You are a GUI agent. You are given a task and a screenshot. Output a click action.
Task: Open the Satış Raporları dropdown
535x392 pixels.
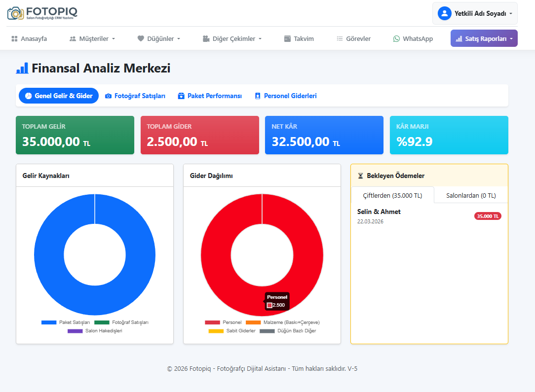tap(484, 38)
